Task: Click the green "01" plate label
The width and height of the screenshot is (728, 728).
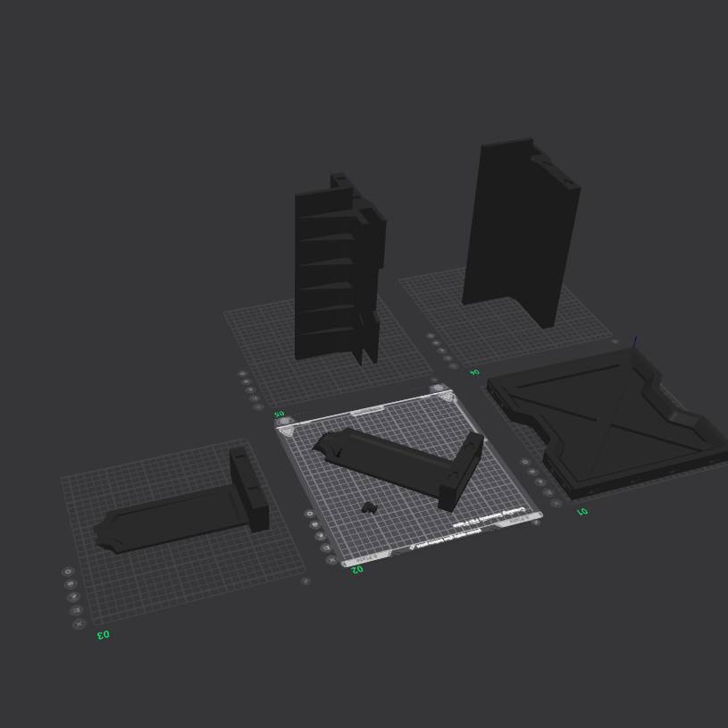Action: point(582,511)
